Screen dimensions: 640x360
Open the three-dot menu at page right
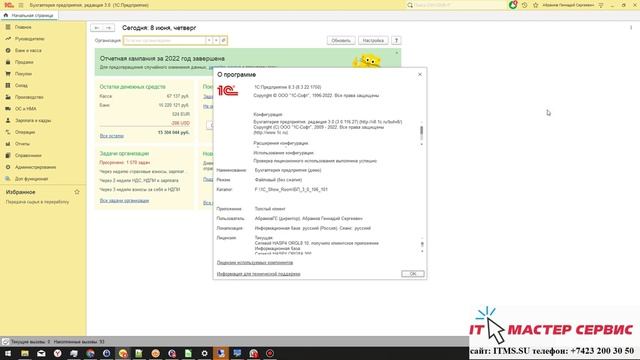[x=631, y=28]
